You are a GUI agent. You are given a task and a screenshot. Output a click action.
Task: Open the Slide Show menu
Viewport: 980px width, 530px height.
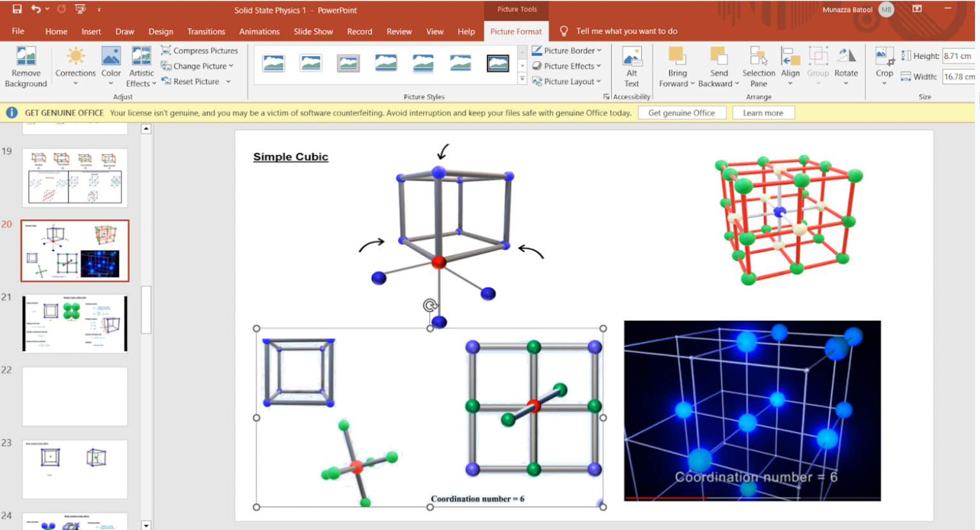pos(313,31)
